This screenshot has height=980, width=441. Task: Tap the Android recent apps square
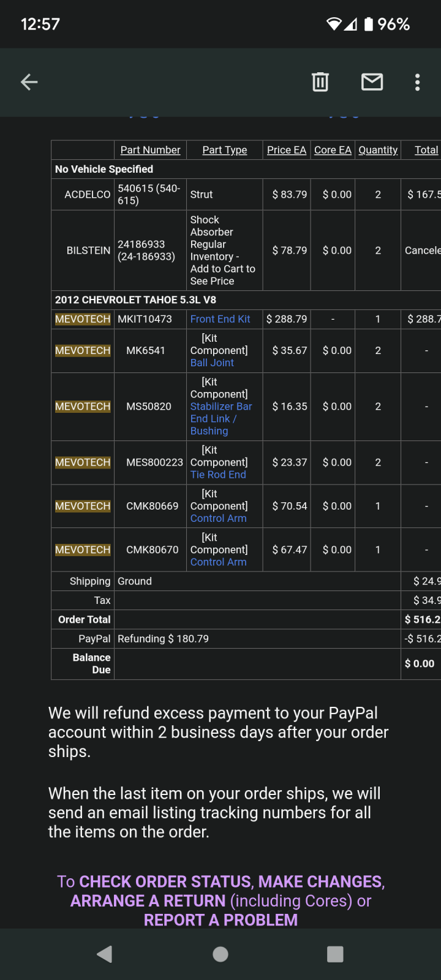tap(335, 954)
